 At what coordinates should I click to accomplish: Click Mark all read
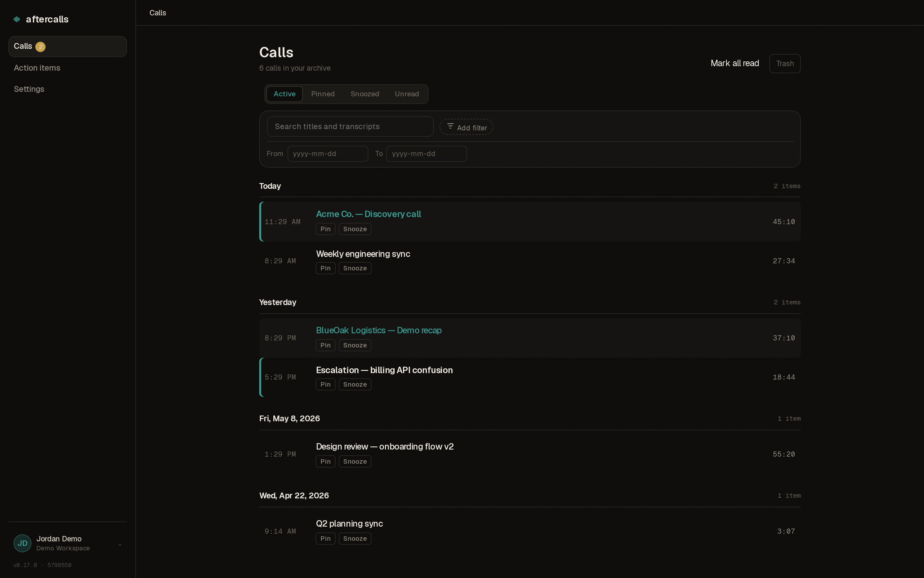coord(735,64)
